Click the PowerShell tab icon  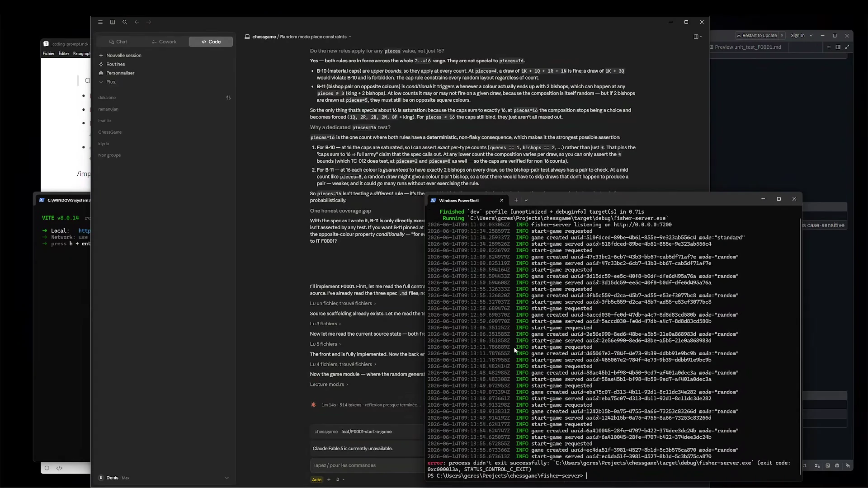433,200
